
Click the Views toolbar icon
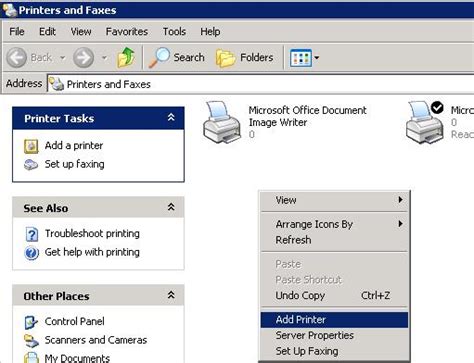(x=301, y=58)
